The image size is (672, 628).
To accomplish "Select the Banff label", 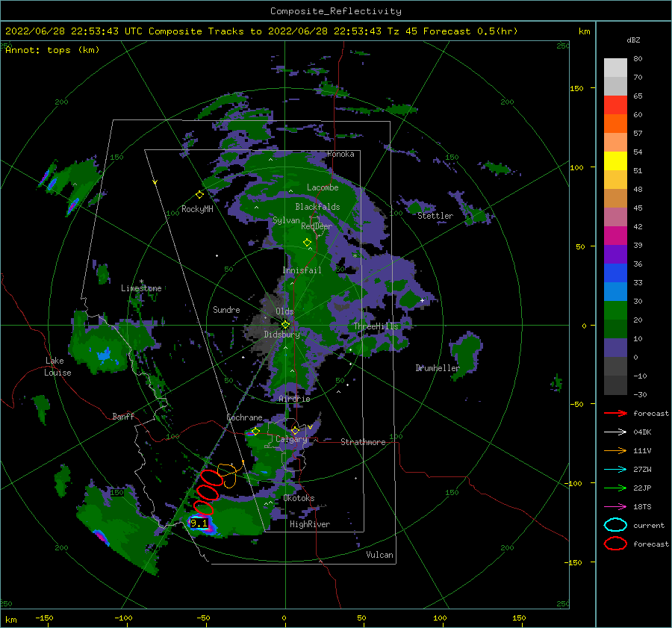I will point(123,416).
